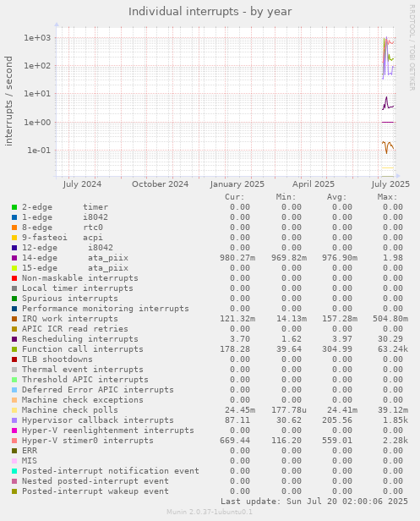Click the light yellow Machine check polls swatch
Image resolution: width=420 pixels, height=521 pixels.
14,410
